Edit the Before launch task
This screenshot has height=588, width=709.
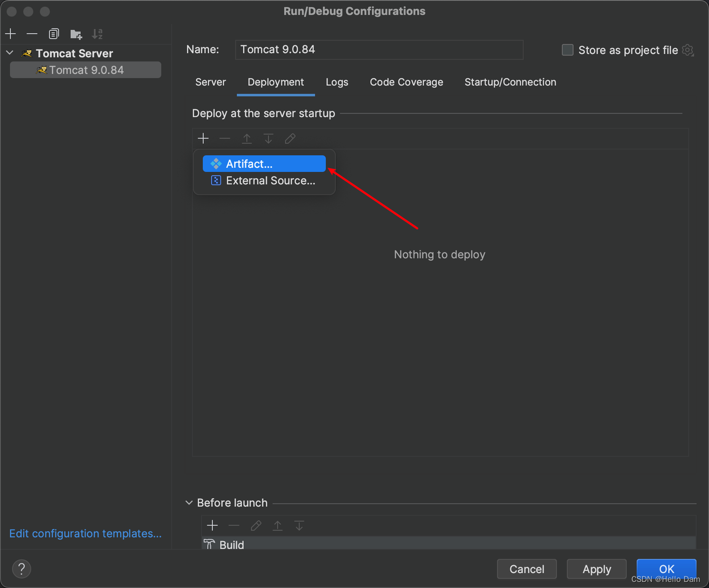[256, 525]
